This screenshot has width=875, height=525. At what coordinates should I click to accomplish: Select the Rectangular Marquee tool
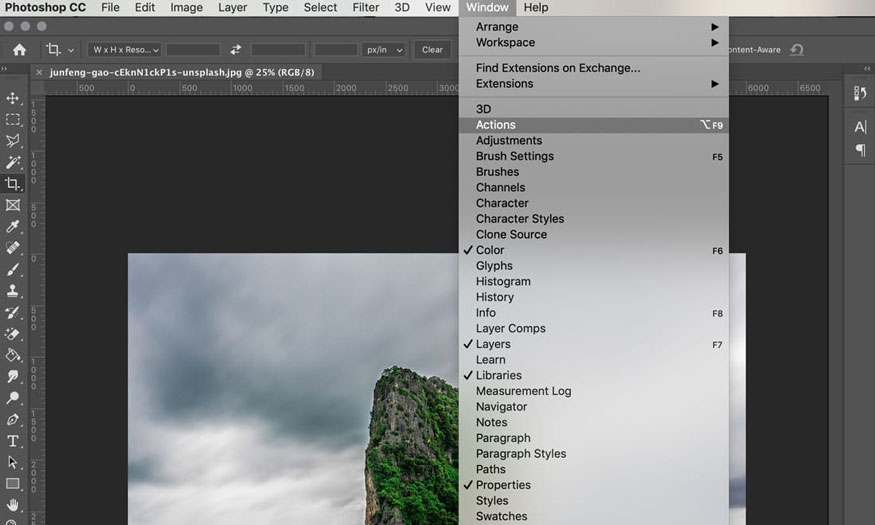13,120
